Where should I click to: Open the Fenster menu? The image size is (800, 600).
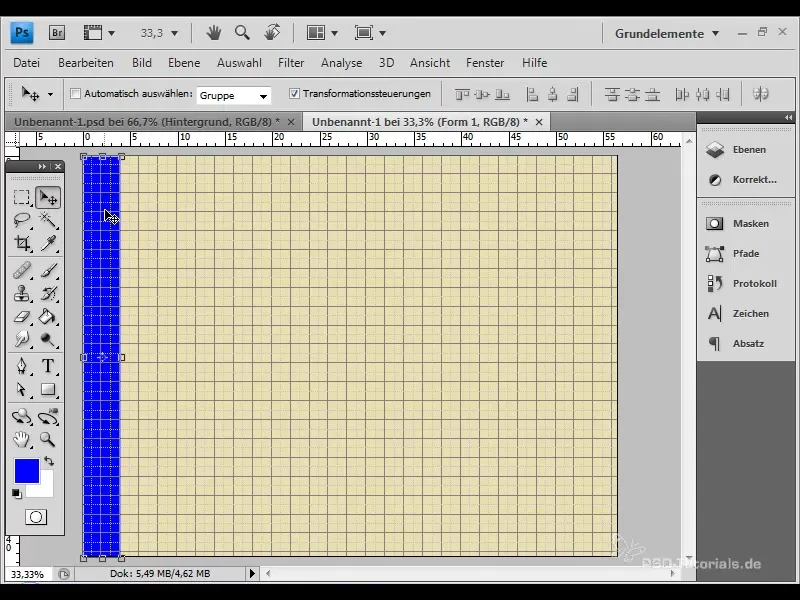pos(485,63)
